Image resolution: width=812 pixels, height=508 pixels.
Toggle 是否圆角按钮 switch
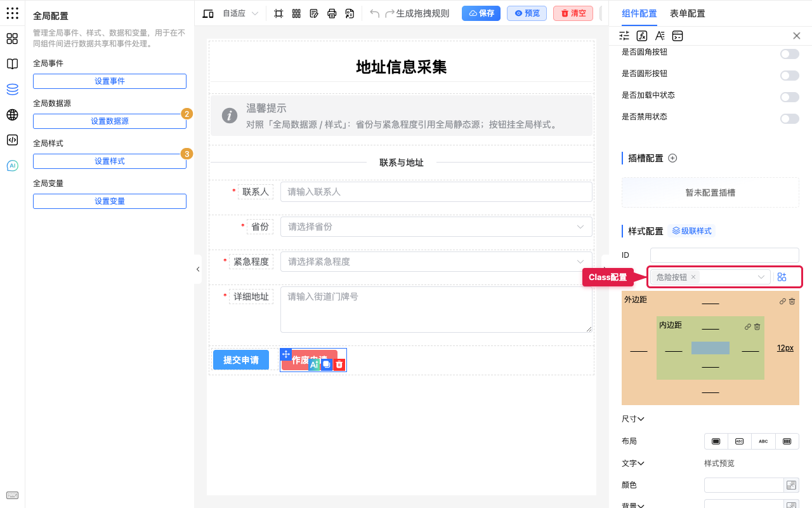pos(790,54)
